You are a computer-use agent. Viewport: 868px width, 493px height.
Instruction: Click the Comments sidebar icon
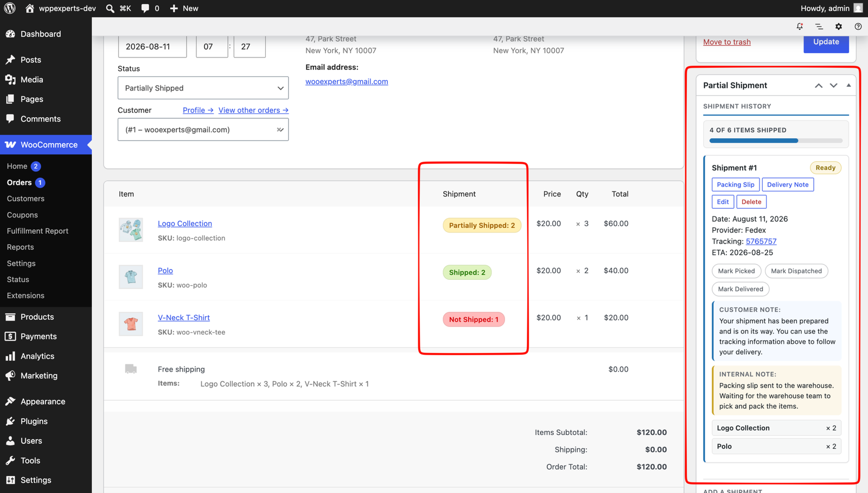pos(10,119)
